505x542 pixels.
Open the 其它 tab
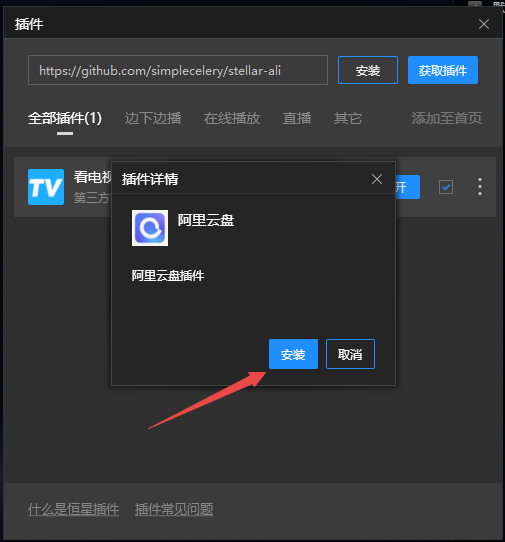pyautogui.click(x=348, y=118)
